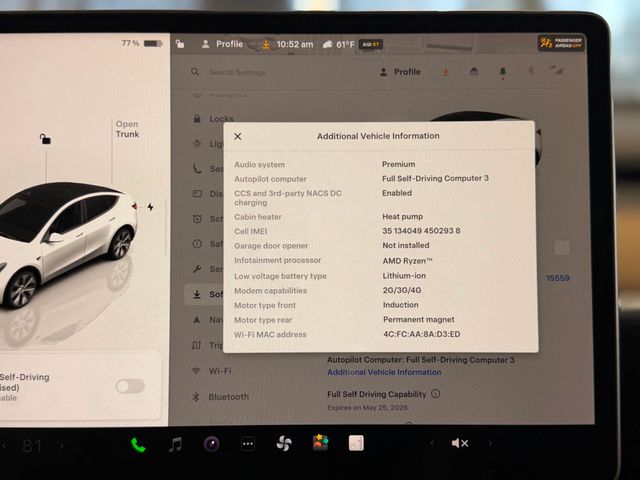Open Display settings icon
The height and width of the screenshot is (480, 640).
tap(197, 194)
